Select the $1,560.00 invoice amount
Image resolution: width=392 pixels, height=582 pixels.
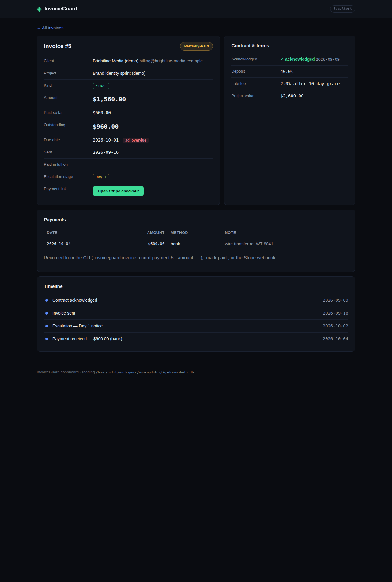tap(109, 99)
